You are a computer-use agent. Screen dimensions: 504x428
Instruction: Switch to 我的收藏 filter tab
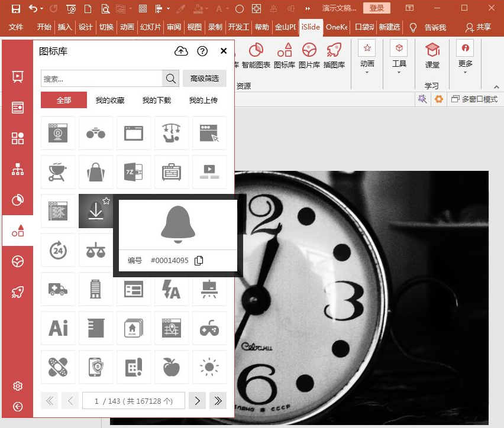110,100
